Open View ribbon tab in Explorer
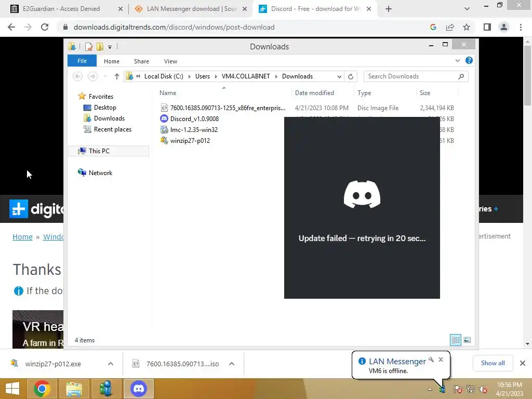 coord(170,61)
